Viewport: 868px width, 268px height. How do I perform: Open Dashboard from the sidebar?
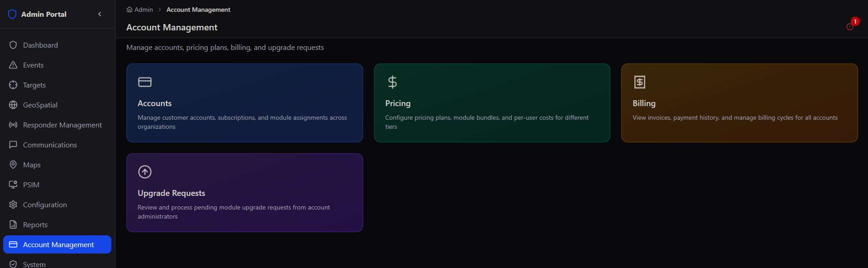[40, 45]
